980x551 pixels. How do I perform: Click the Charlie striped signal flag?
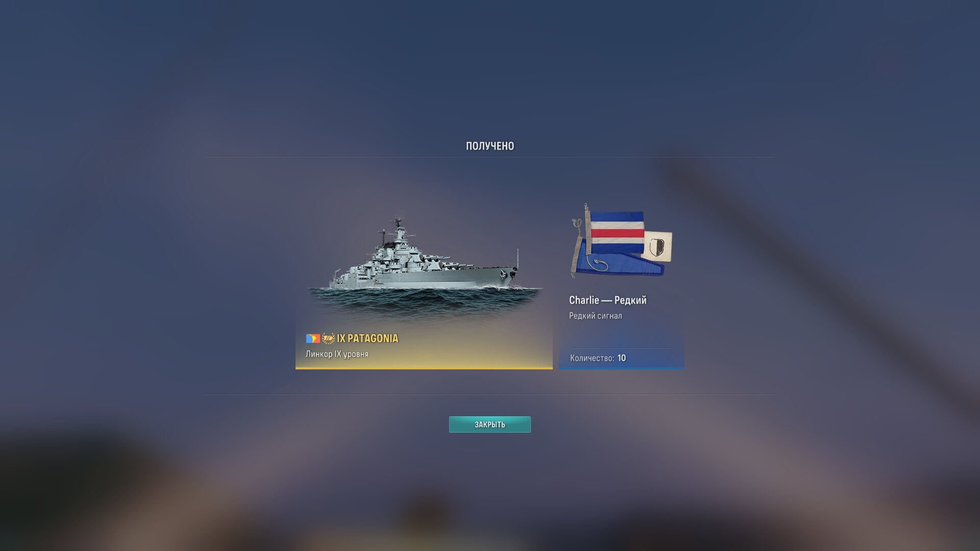coord(617,233)
